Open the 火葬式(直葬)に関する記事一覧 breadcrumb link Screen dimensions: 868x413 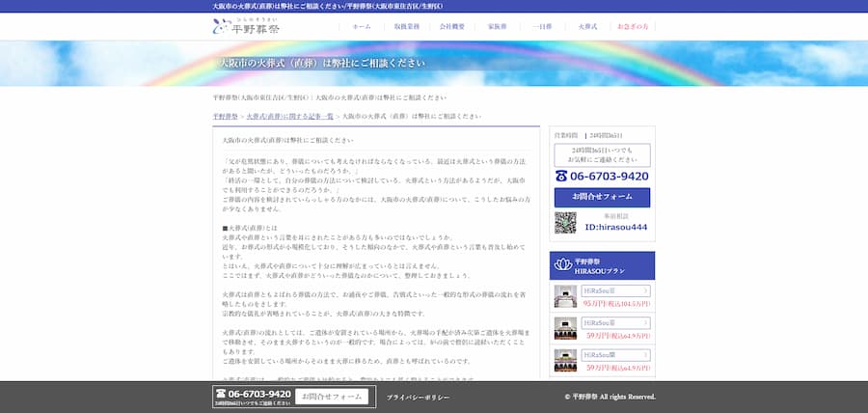pyautogui.click(x=289, y=116)
